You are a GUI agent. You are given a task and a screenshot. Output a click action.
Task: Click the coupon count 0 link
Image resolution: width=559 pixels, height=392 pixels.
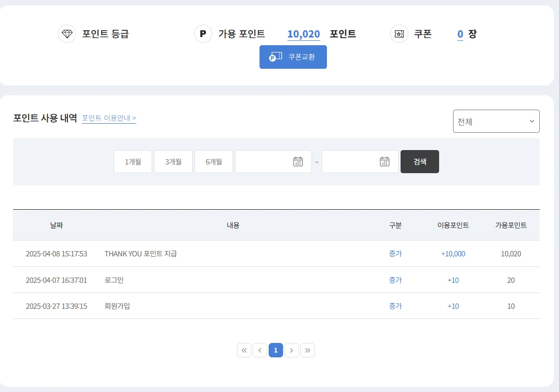point(460,34)
